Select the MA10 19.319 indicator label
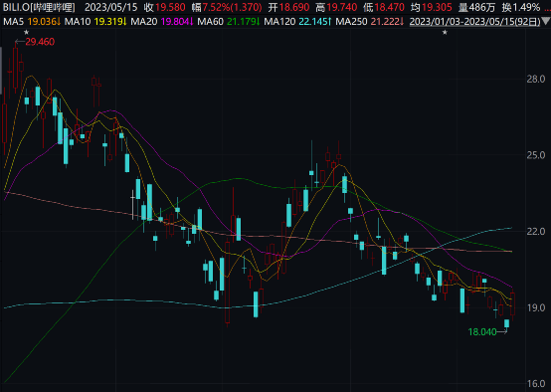This screenshot has width=551, height=392. pos(95,22)
